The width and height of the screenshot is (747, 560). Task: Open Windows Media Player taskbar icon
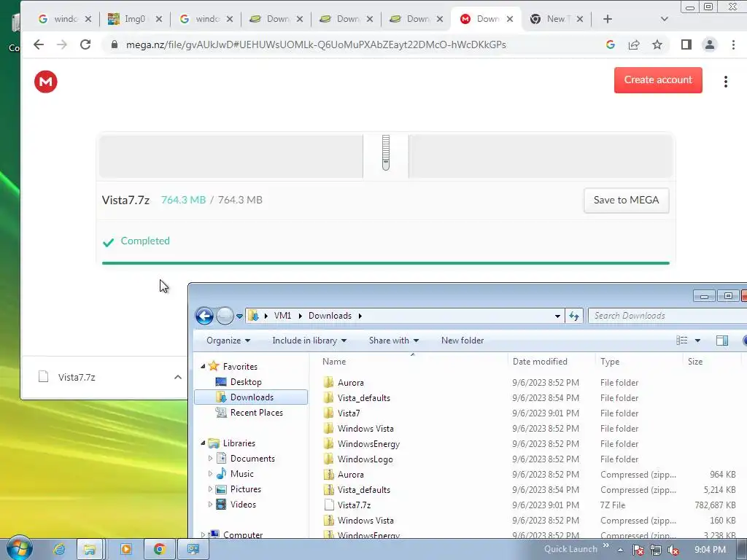(x=126, y=549)
